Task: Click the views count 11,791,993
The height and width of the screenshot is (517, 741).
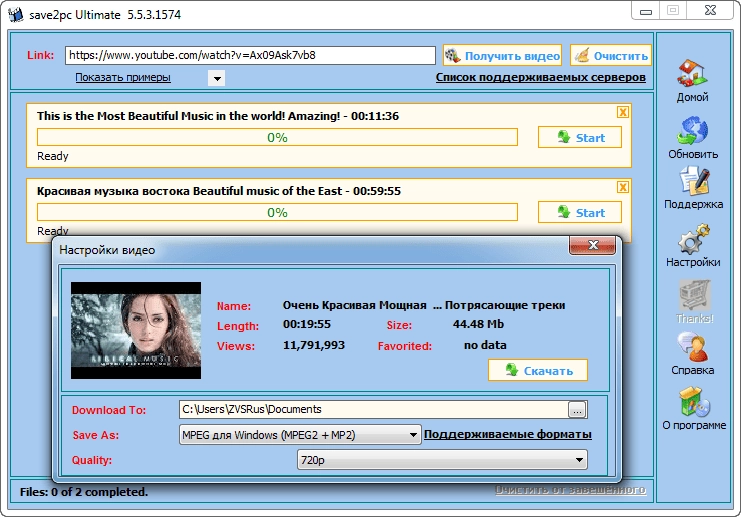Action: pos(314,345)
